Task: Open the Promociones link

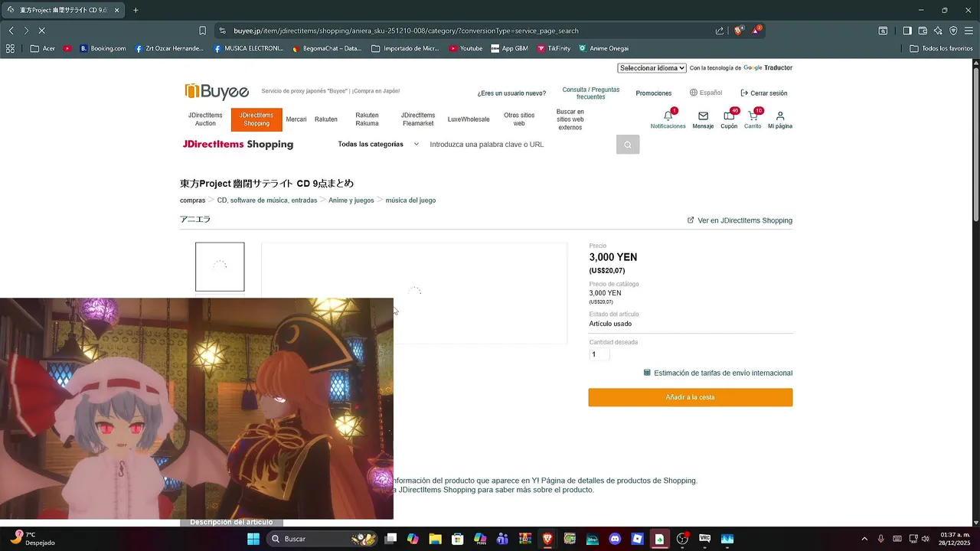Action: pyautogui.click(x=654, y=93)
